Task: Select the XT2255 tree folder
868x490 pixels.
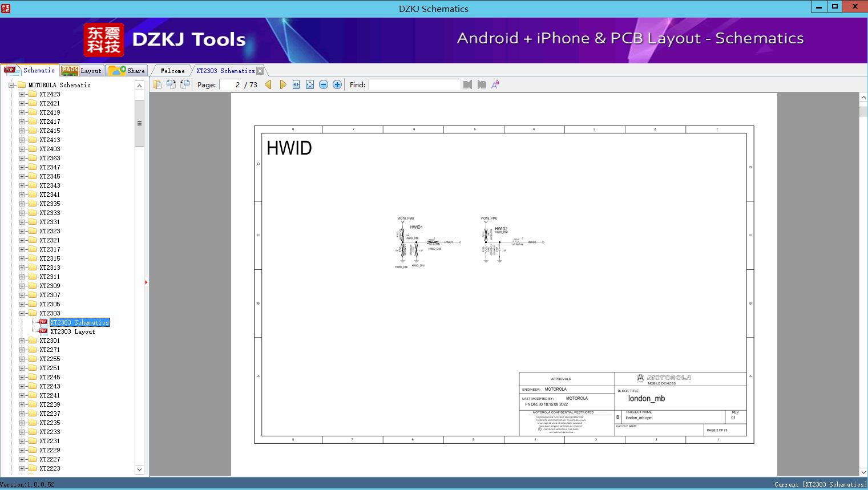Action: coord(50,359)
